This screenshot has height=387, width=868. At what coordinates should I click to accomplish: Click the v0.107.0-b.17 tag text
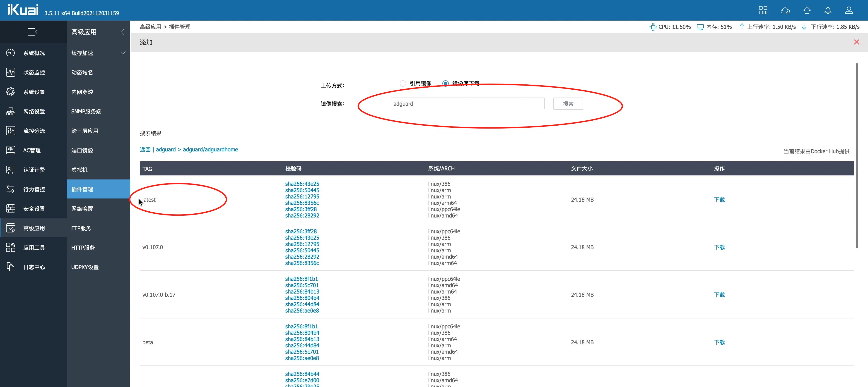point(159,295)
